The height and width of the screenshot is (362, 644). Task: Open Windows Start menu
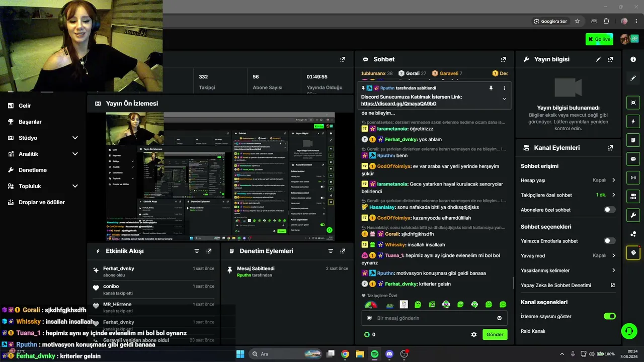click(240, 354)
